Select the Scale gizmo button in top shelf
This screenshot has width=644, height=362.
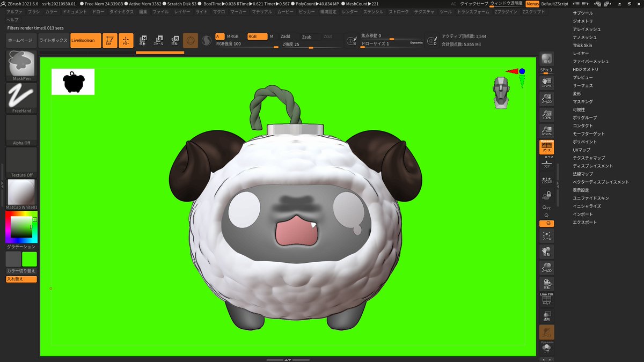[159, 40]
